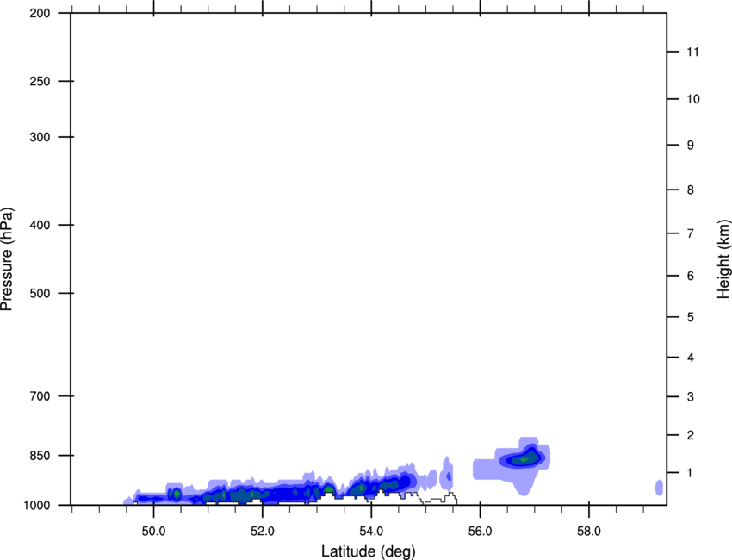
Task: Click latitude tick label '56.0'
Action: (x=480, y=532)
